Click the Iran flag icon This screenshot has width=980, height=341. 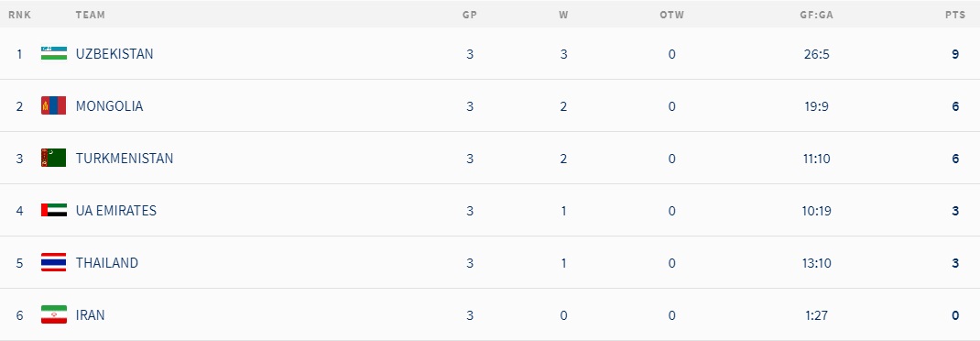[54, 314]
